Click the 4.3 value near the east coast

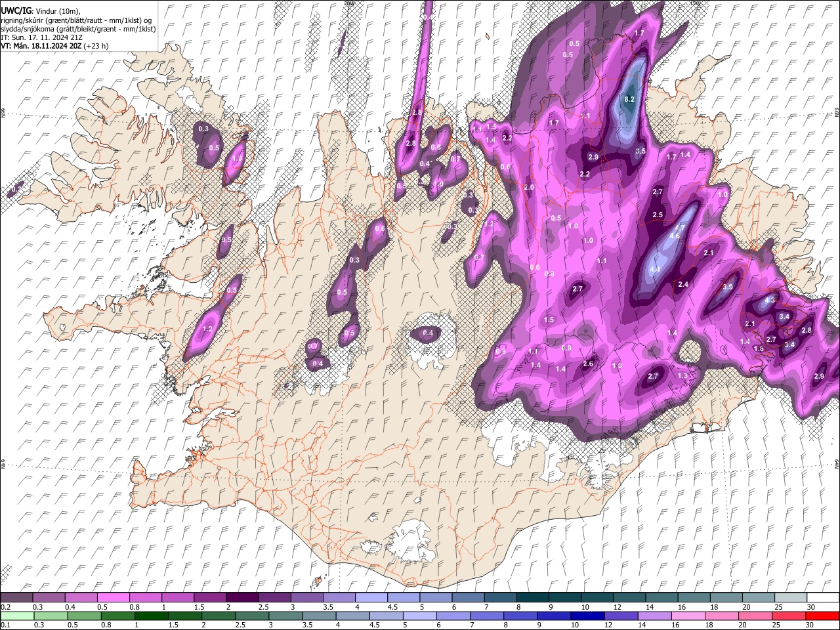click(x=770, y=300)
